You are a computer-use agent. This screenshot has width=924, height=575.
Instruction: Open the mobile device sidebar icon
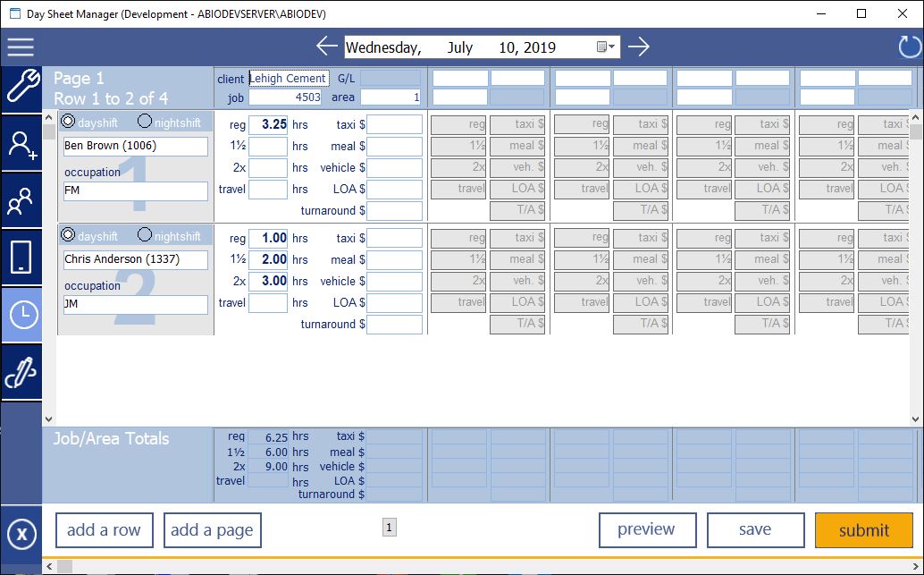coord(21,258)
